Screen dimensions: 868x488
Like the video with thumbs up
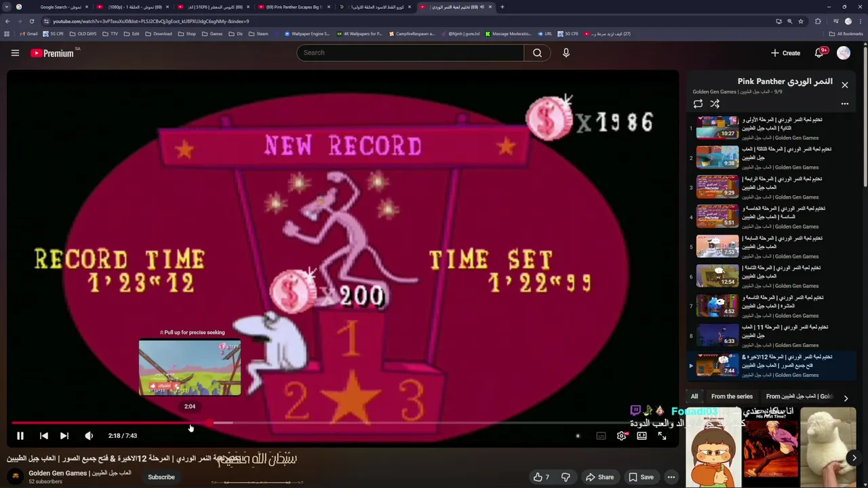tap(541, 477)
